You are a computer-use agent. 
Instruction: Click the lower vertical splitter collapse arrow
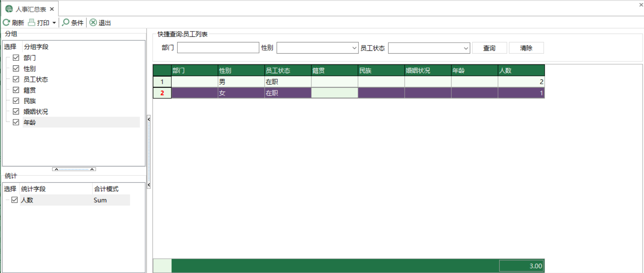point(149,185)
